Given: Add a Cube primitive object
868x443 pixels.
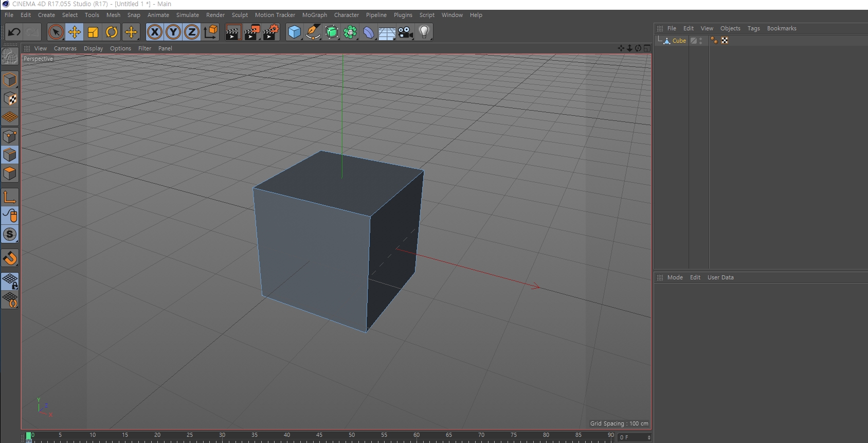Looking at the screenshot, I should coord(294,32).
